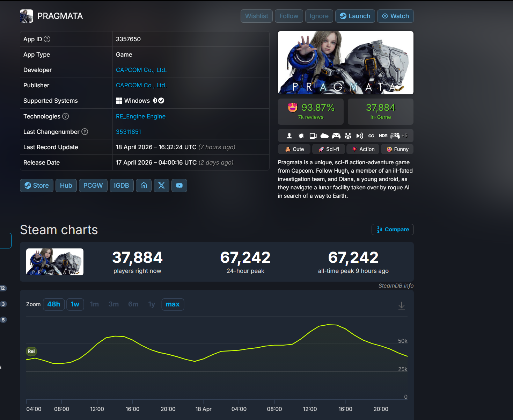
Task: Click the Rel release marker on chart
Action: tap(31, 351)
